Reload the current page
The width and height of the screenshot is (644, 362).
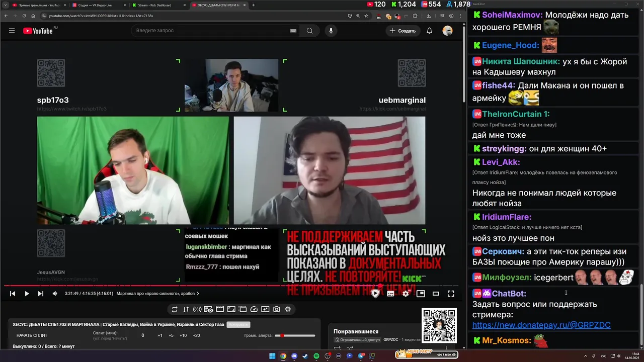tap(24, 16)
